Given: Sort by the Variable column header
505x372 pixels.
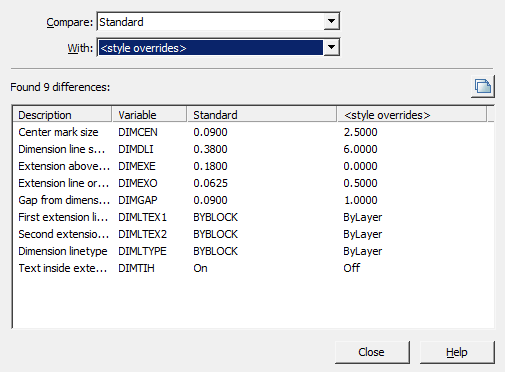Looking at the screenshot, I should tap(149, 115).
